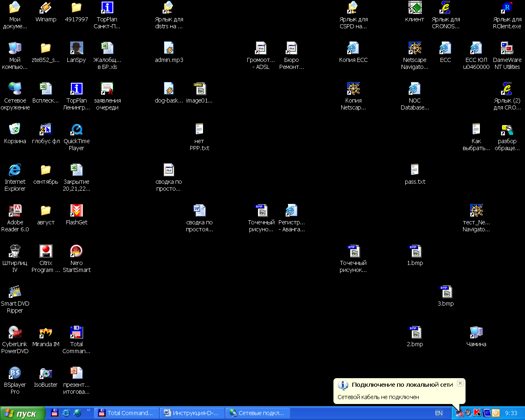Open the NOC Database shortcut
The height and width of the screenshot is (420, 525).
pos(415,96)
